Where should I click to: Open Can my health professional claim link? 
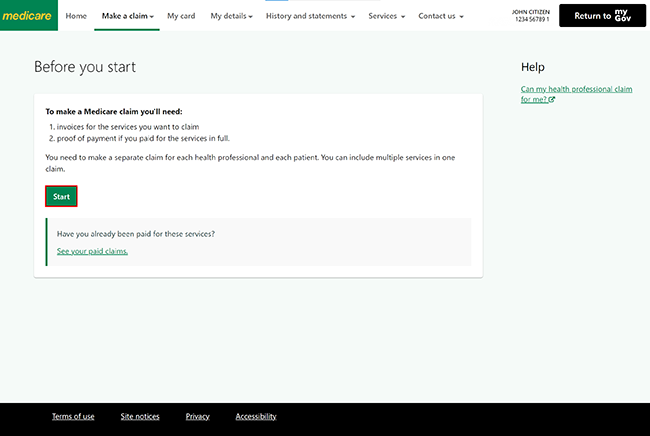576,94
